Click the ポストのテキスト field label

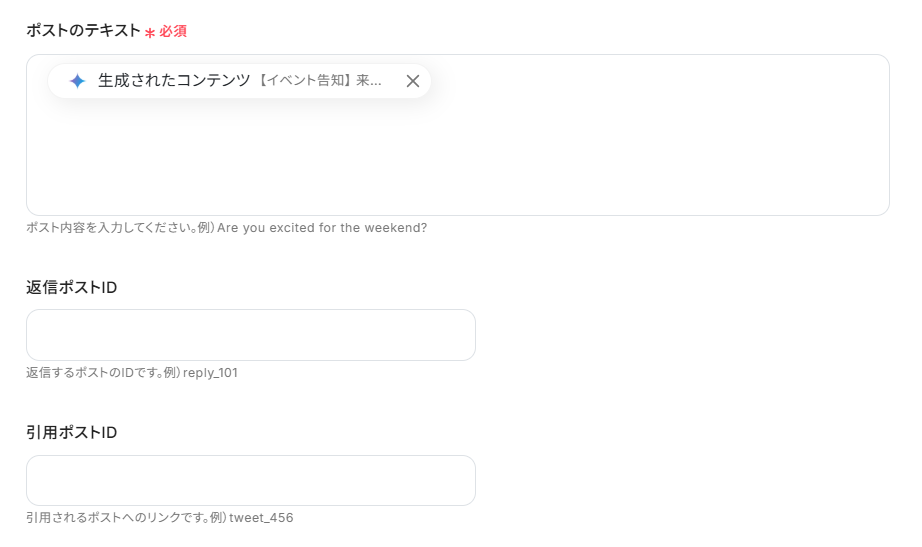[x=83, y=31]
